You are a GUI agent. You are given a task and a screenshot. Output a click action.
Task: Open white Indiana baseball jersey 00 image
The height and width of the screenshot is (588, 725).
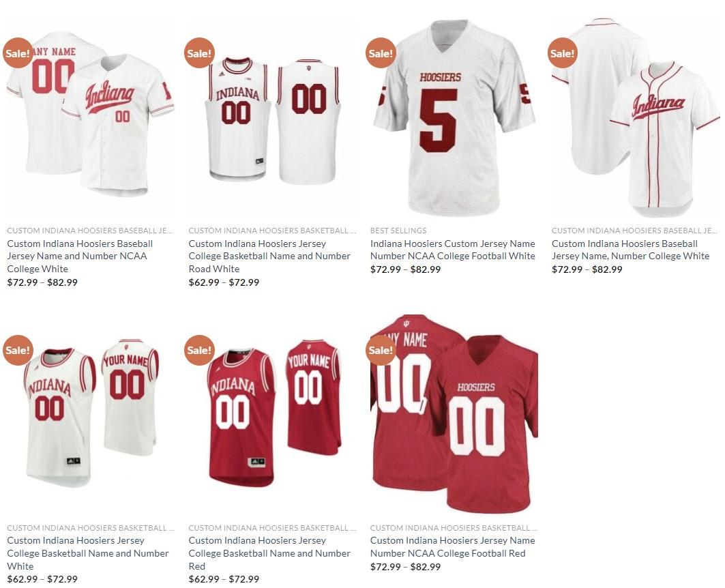pos(91,115)
